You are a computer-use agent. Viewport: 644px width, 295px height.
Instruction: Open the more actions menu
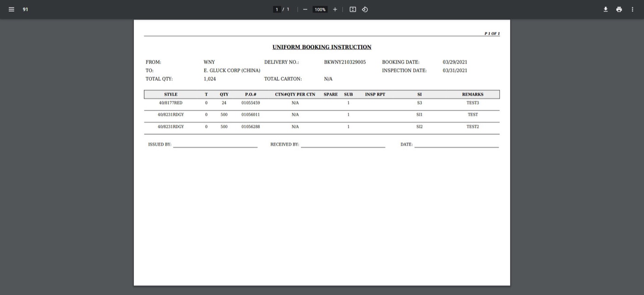tap(632, 9)
